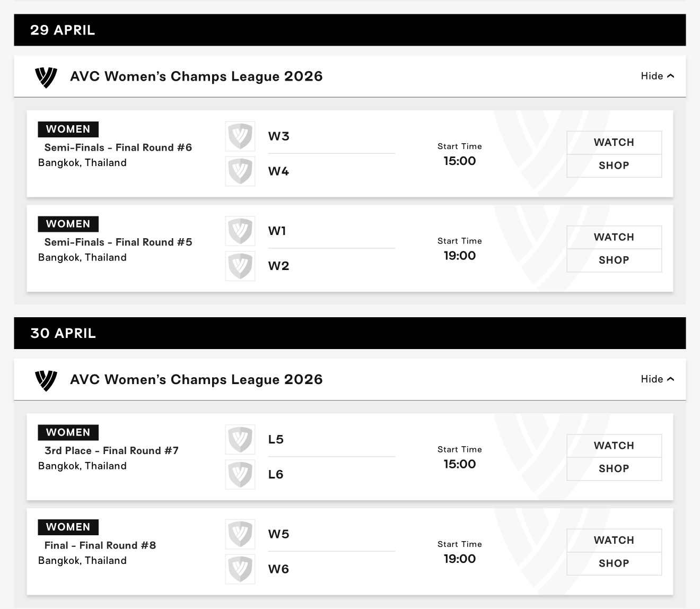700x609 pixels.
Task: Click the W3 team shield icon
Action: [240, 136]
